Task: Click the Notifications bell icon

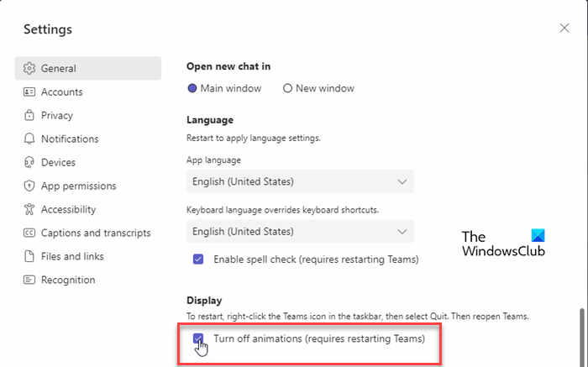Action: tap(29, 139)
